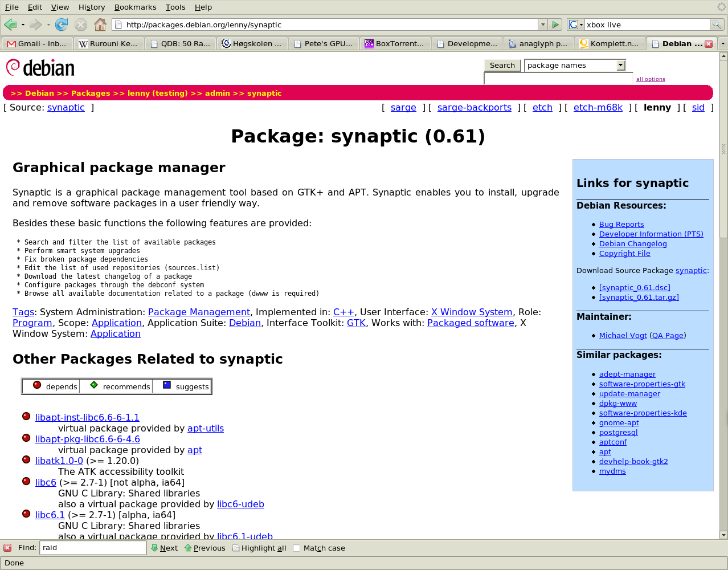Open the Debian Changelog link
This screenshot has height=570, width=728.
pyautogui.click(x=633, y=244)
